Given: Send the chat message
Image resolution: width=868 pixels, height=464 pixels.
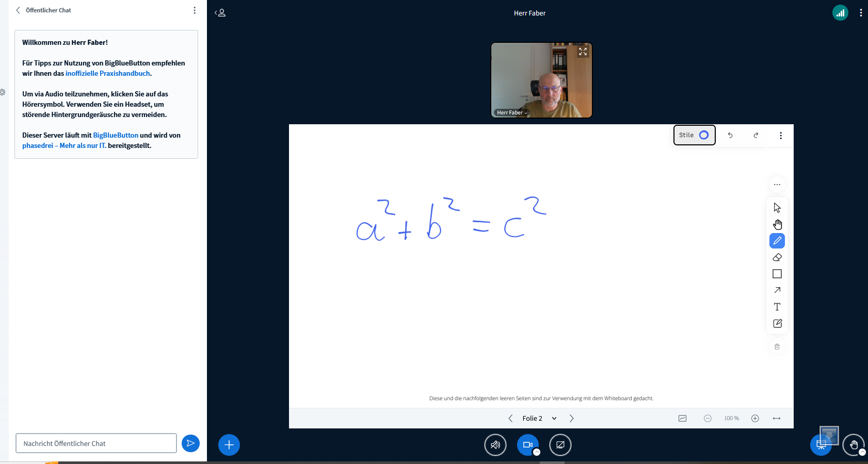Looking at the screenshot, I should click(190, 443).
